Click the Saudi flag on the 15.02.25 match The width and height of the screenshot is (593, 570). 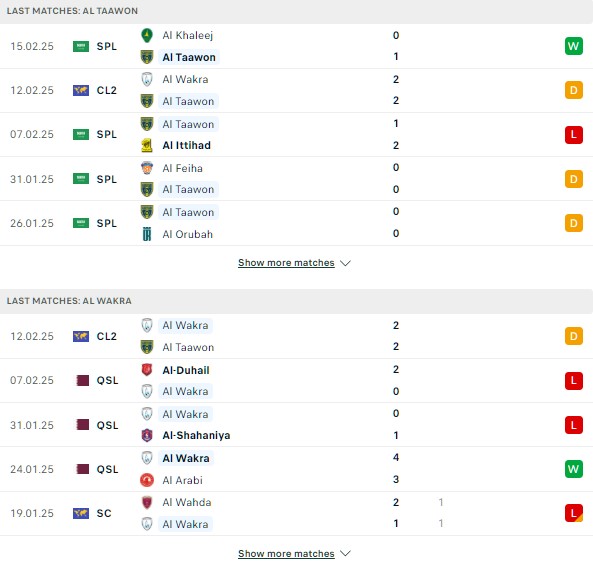81,47
